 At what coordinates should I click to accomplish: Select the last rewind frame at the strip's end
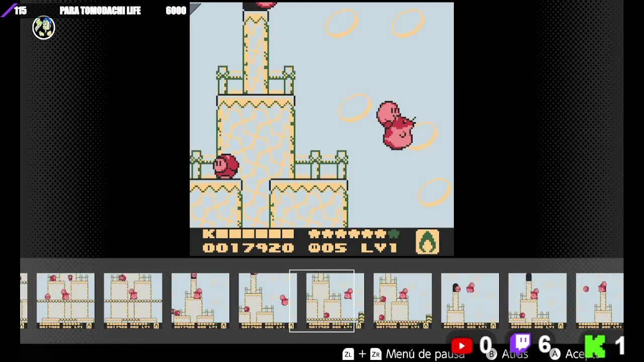(x=600, y=301)
